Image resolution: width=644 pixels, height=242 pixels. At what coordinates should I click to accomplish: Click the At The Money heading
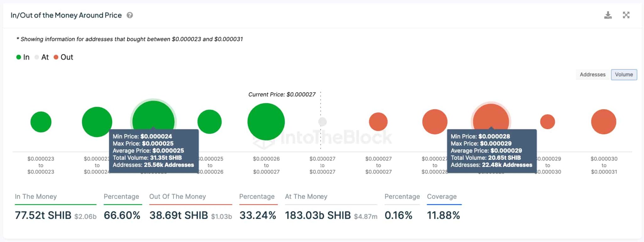(306, 196)
